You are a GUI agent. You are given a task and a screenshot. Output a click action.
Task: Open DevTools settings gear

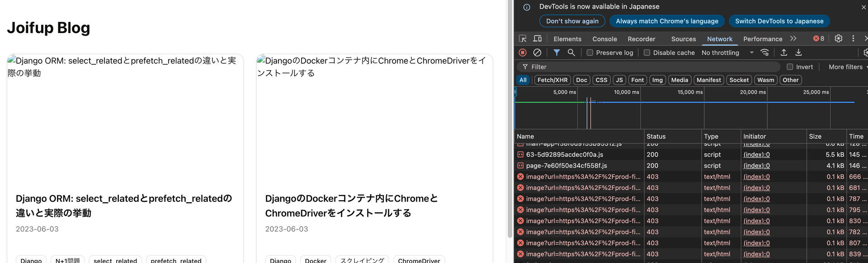tap(838, 38)
